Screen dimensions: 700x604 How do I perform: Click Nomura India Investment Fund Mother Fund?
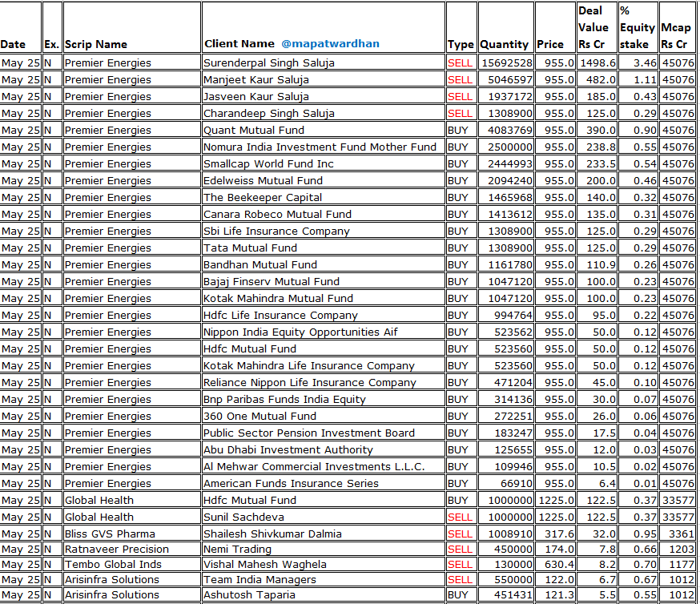point(324,147)
